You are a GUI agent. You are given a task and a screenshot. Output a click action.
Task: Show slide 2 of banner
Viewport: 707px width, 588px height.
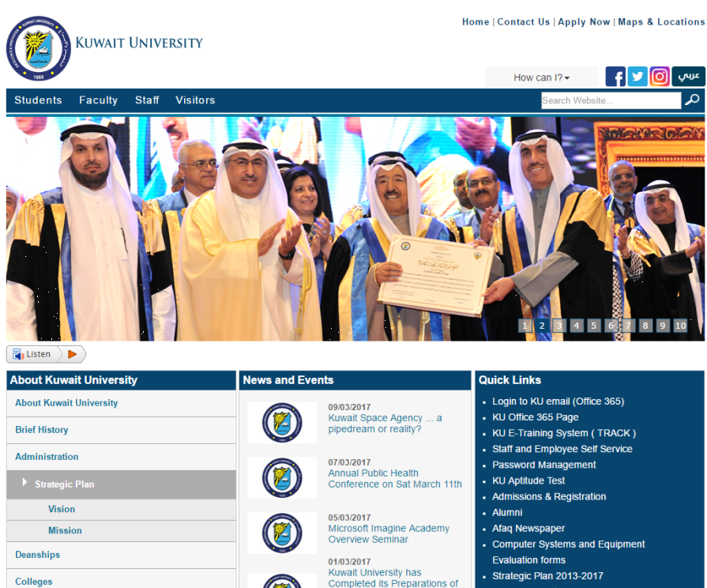tap(542, 326)
